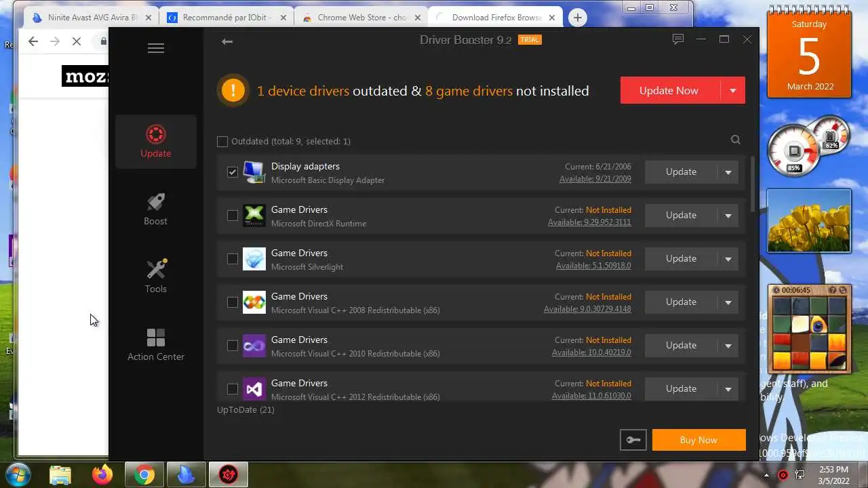Go back using the Driver Booster arrow

[227, 41]
